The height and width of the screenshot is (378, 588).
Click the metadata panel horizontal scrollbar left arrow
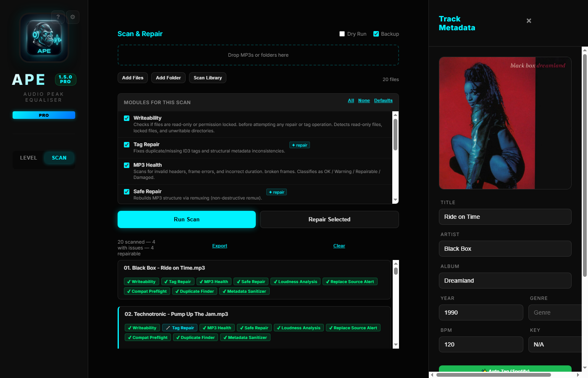432,375
